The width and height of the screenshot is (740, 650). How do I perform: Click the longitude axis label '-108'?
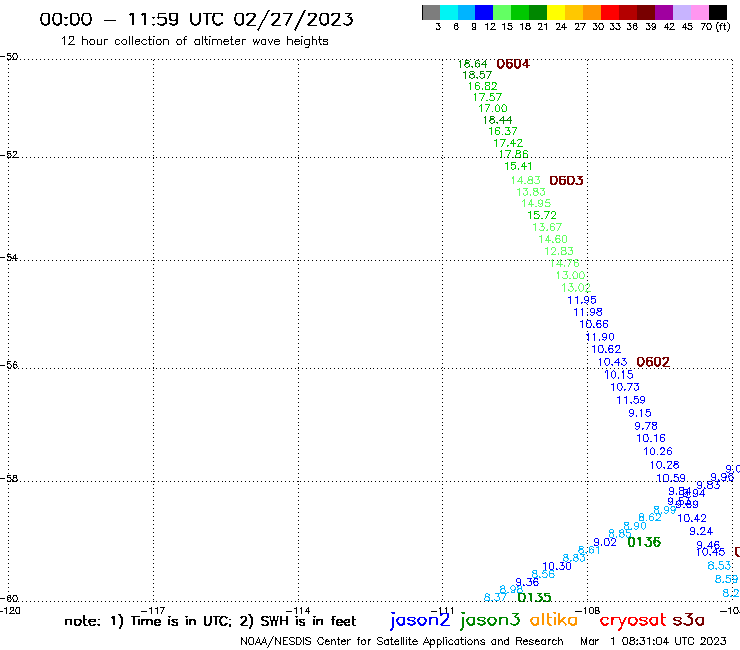click(588, 610)
